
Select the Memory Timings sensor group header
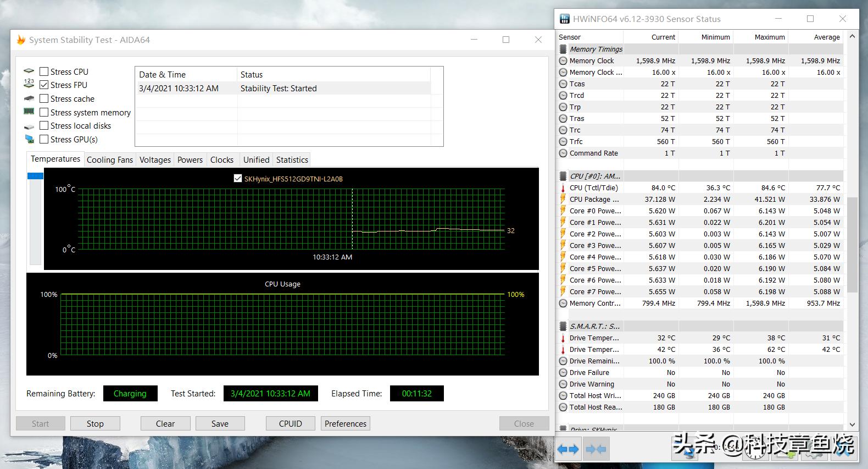(596, 49)
